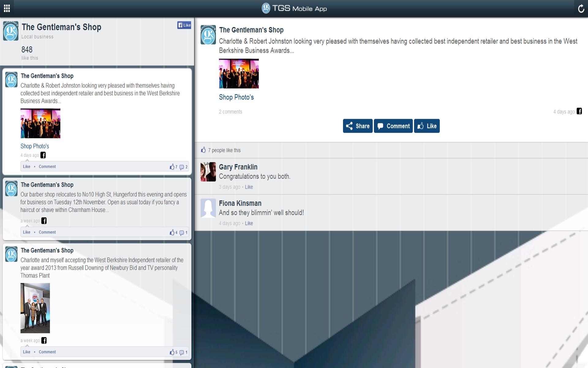Like Fiona Kinsman's comment
Viewport: 588px width, 368px height.
coord(249,223)
